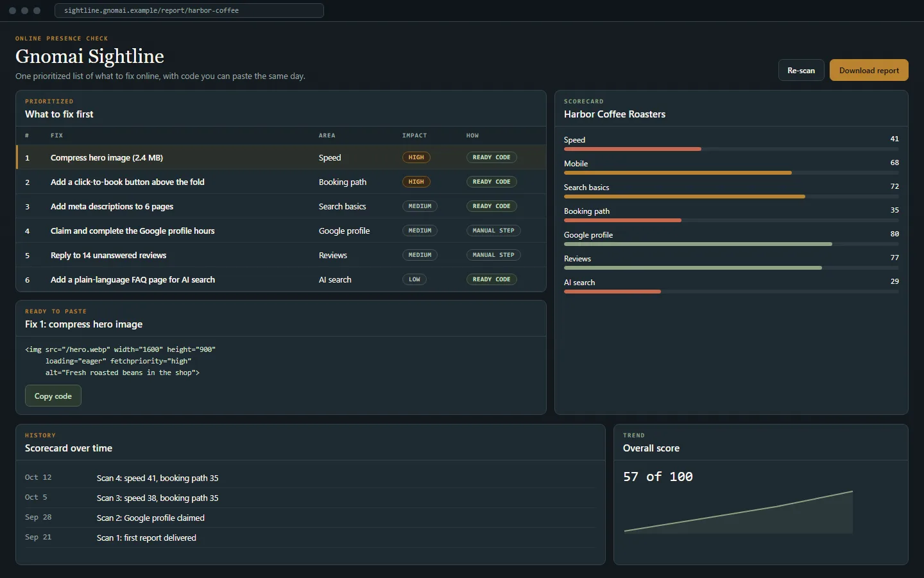
Task: Click the Speed score bar in scorecard
Action: 732,149
